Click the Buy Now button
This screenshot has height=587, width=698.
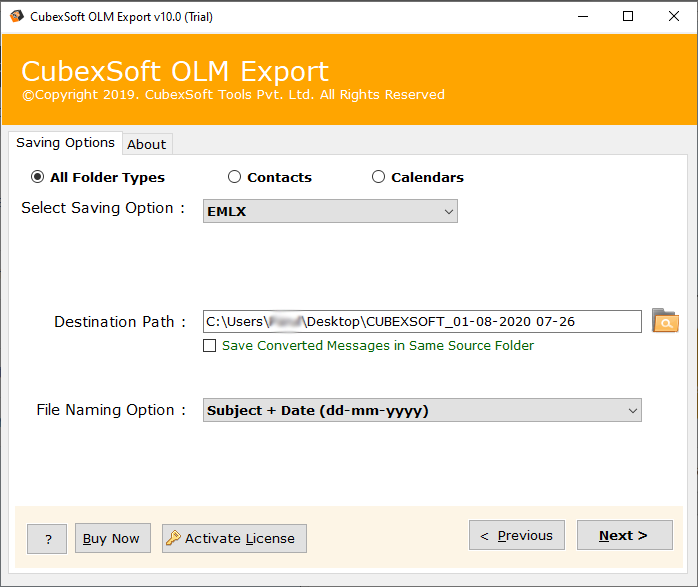(x=111, y=538)
